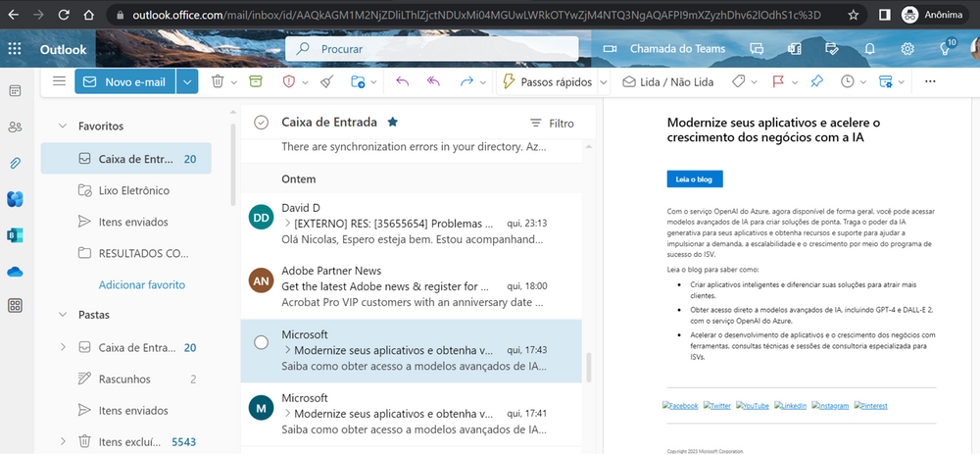Click the Move to folder icon
980x455 pixels.
click(x=358, y=81)
